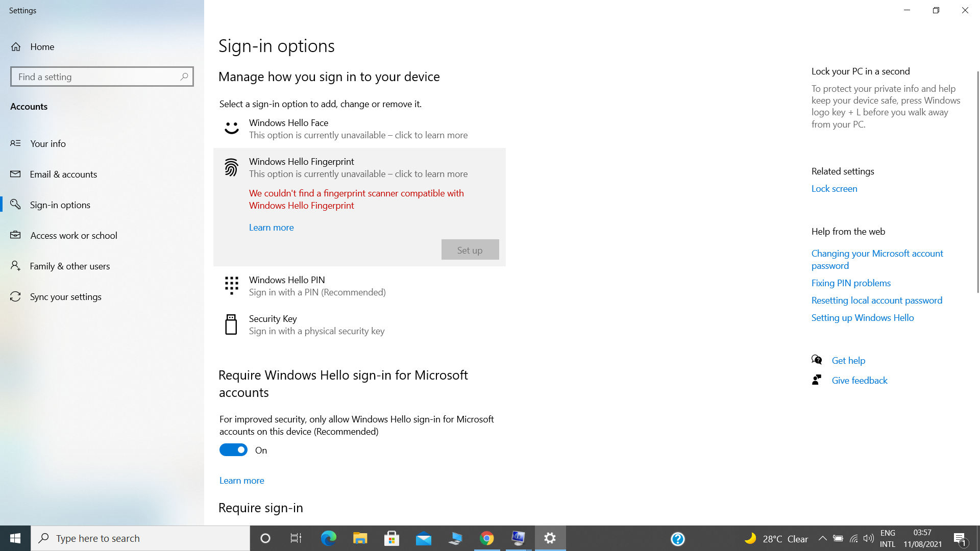Screen dimensions: 980x551
Task: Click the Family & other users icon
Action: [15, 266]
